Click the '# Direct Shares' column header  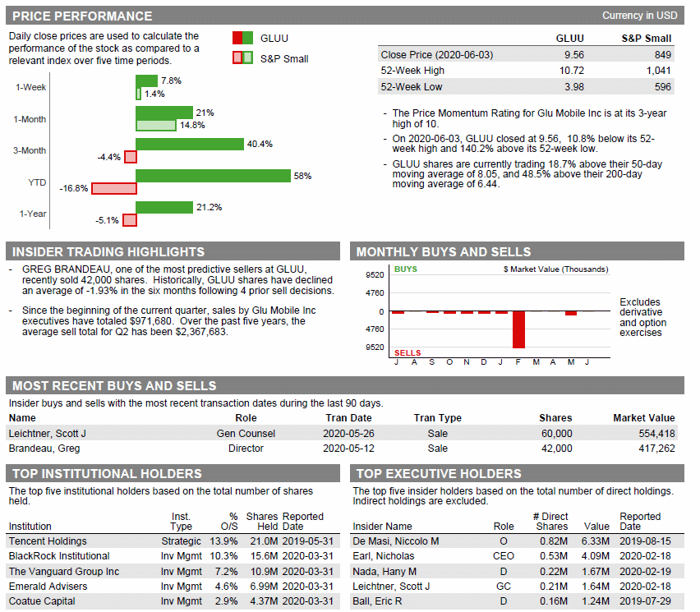(x=551, y=522)
